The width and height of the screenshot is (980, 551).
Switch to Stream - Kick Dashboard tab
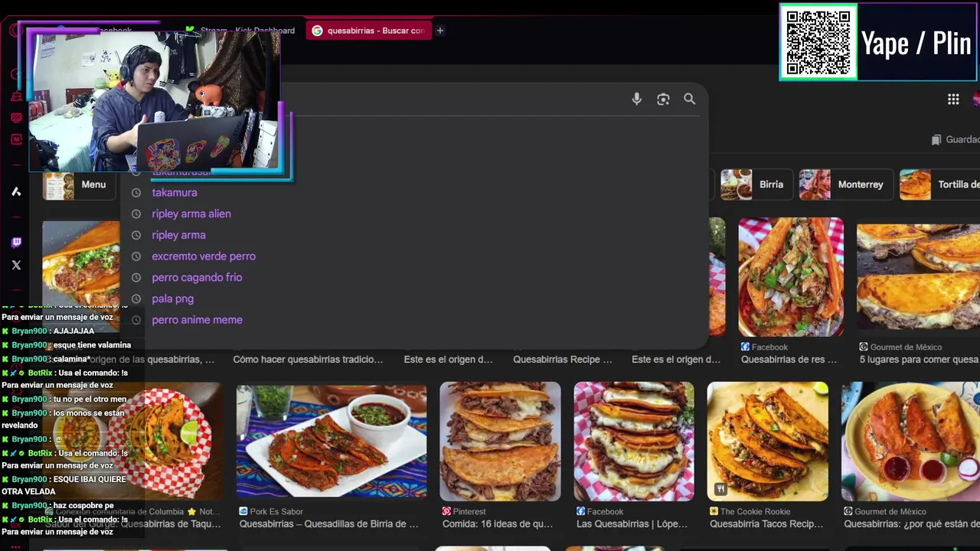tap(240, 31)
